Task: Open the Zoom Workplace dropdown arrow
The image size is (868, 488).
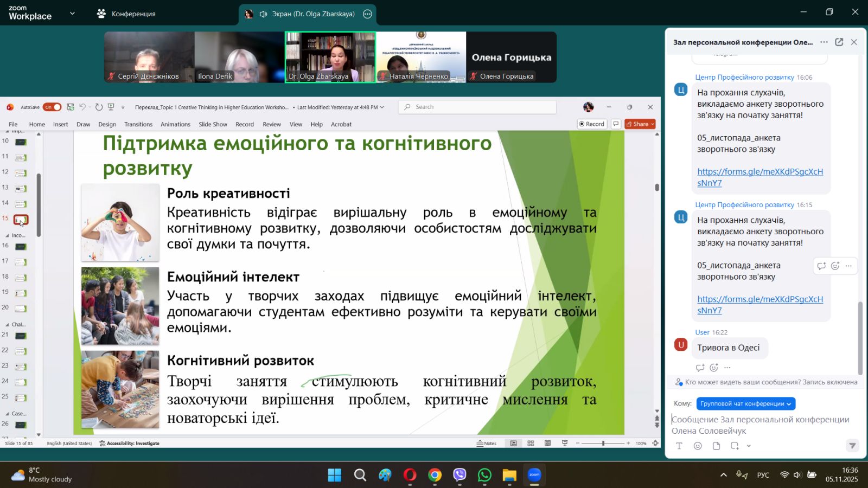Action: (72, 14)
